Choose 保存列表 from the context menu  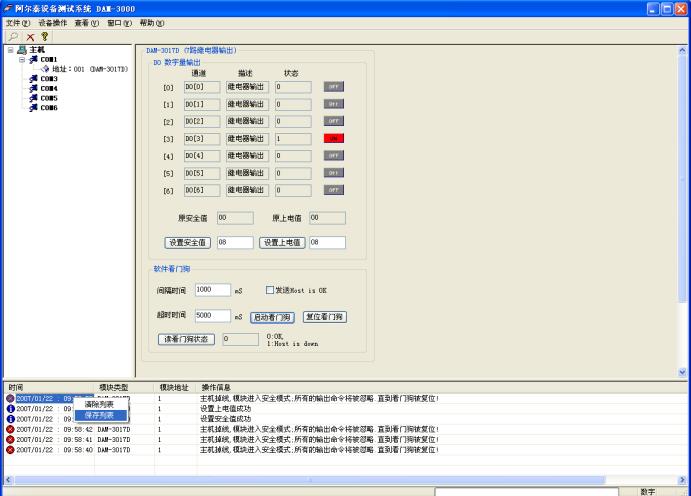[99, 414]
